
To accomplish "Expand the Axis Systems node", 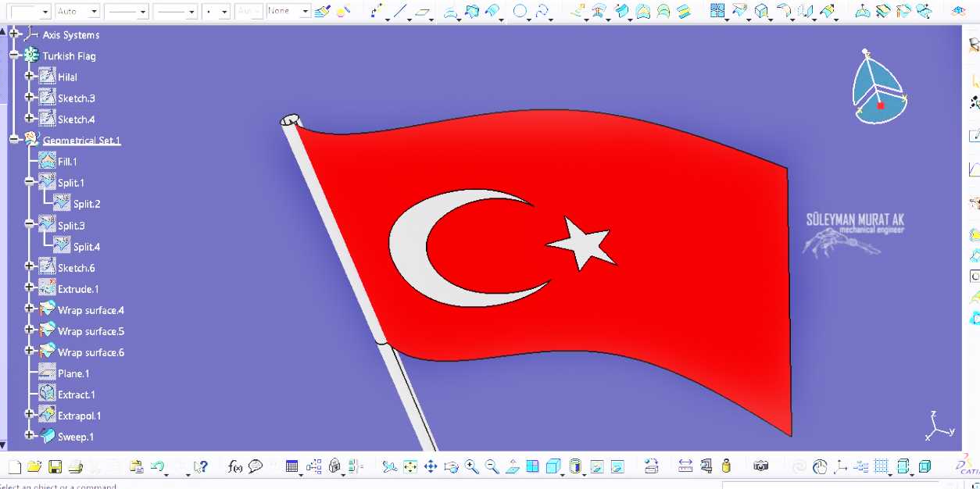I will pos(14,34).
